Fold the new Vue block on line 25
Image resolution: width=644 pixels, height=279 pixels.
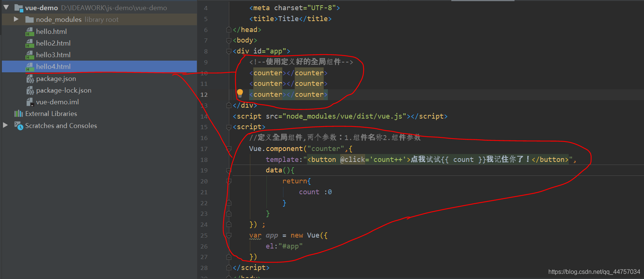(228, 236)
